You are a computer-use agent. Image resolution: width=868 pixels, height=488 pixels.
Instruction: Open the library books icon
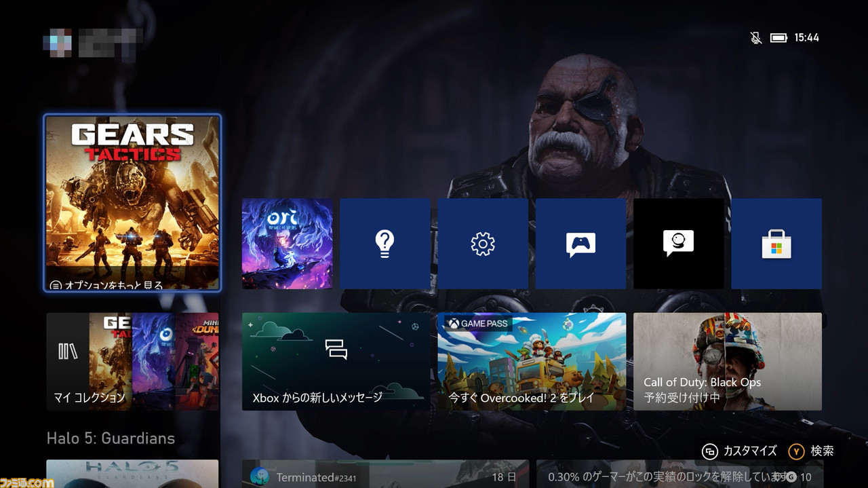(x=68, y=351)
